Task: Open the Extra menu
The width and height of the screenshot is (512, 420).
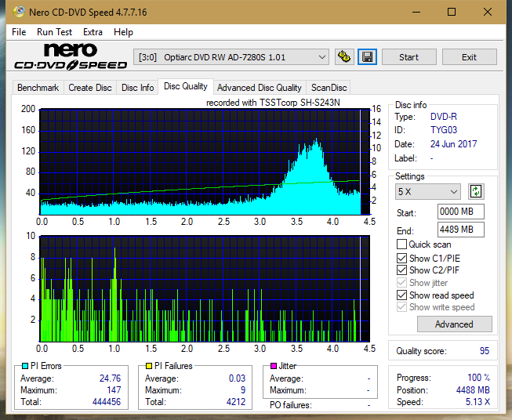Action: [93, 32]
